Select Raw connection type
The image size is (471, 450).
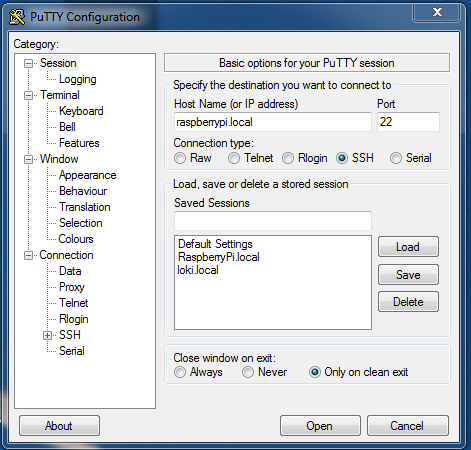180,158
